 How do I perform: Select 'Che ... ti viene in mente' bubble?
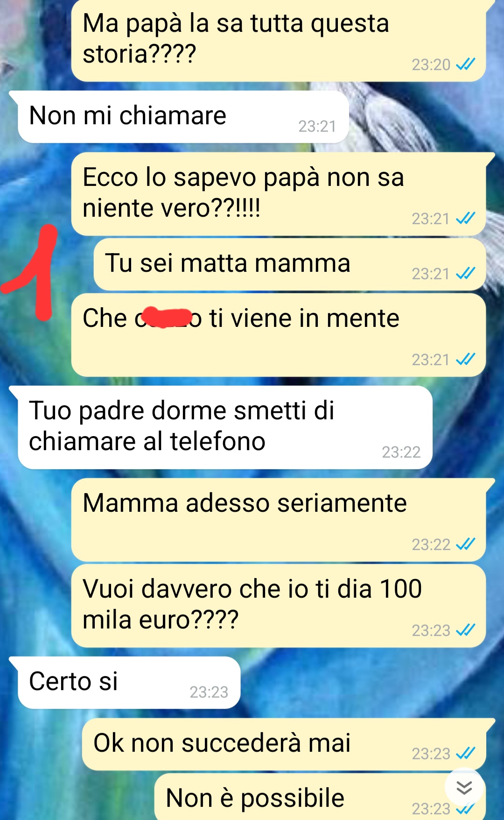(279, 335)
